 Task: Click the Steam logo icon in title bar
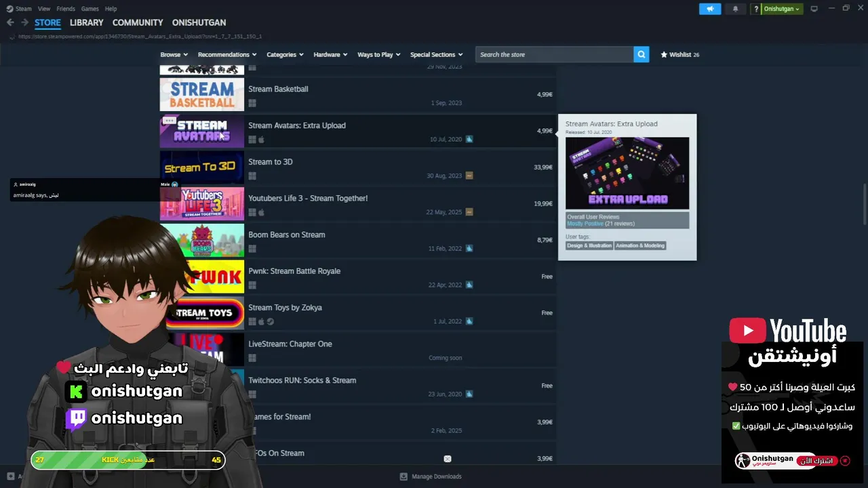point(9,9)
